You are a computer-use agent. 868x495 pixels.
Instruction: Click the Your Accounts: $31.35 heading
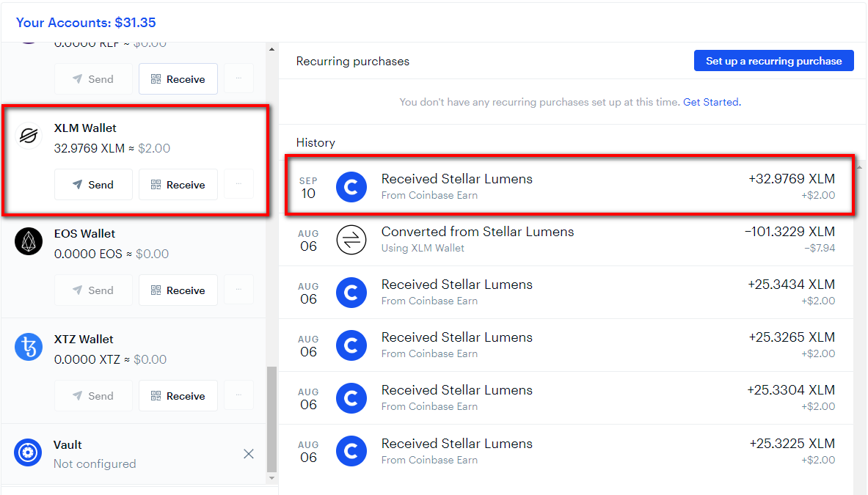point(86,23)
